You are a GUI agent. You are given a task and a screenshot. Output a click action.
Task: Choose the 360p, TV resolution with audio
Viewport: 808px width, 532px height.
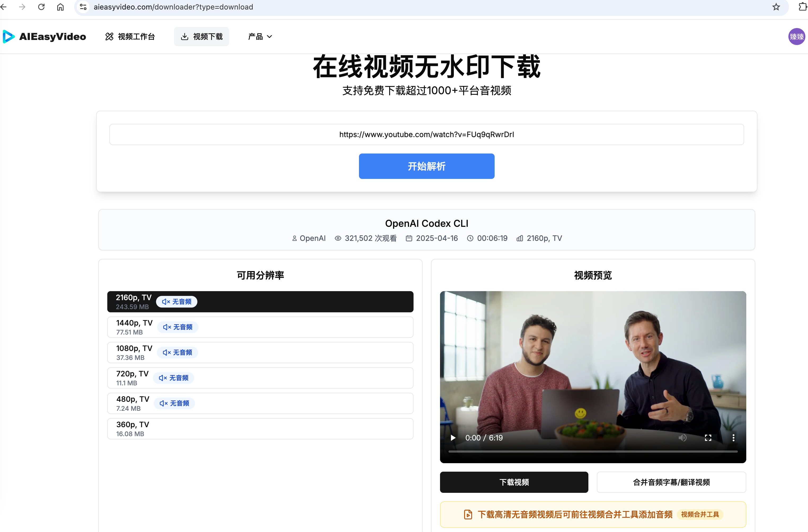coord(260,429)
